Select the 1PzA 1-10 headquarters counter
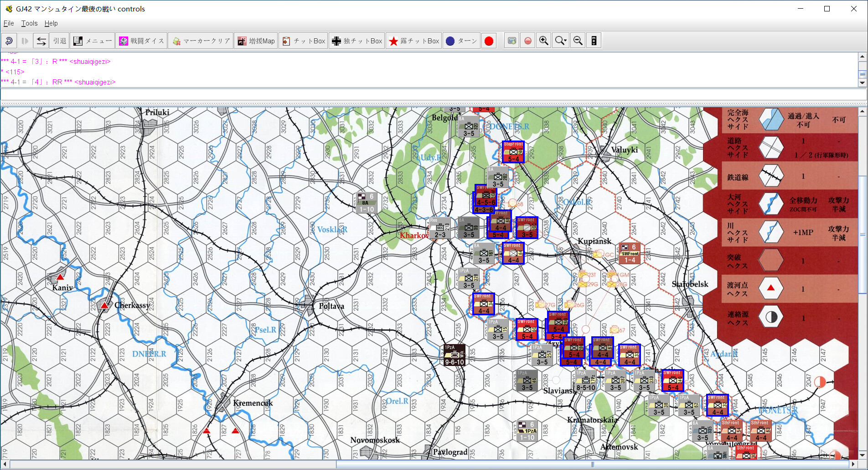 pyautogui.click(x=527, y=431)
